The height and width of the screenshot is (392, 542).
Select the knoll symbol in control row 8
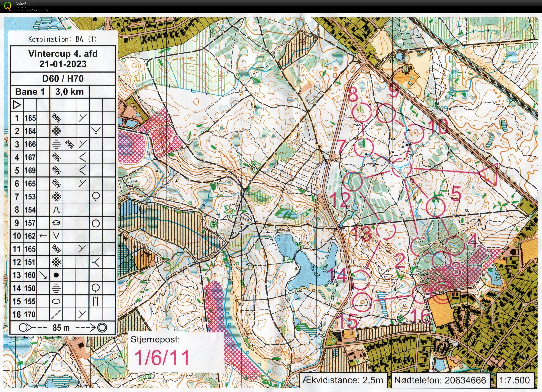click(56, 210)
